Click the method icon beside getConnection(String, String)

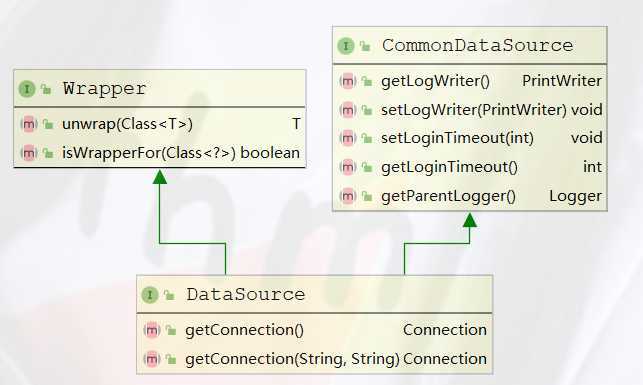pos(152,359)
